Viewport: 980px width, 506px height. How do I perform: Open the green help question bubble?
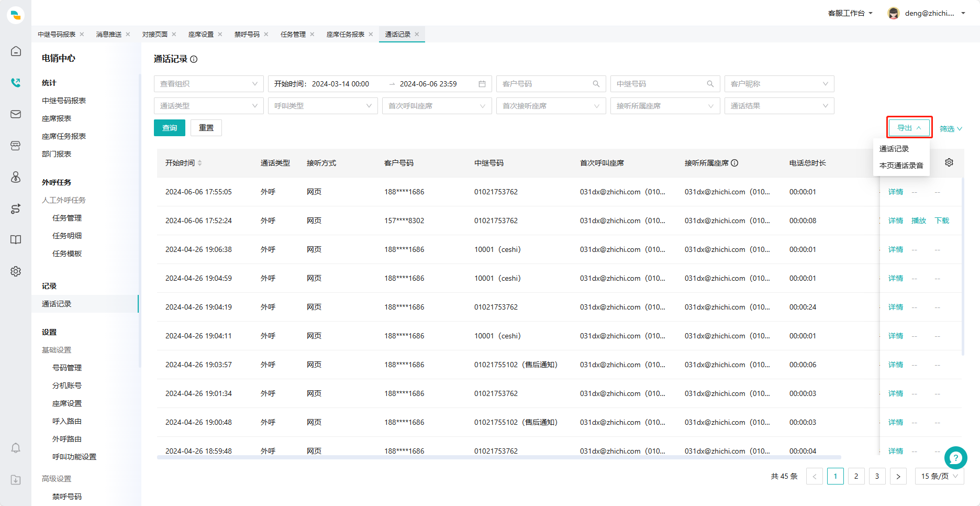pyautogui.click(x=956, y=458)
